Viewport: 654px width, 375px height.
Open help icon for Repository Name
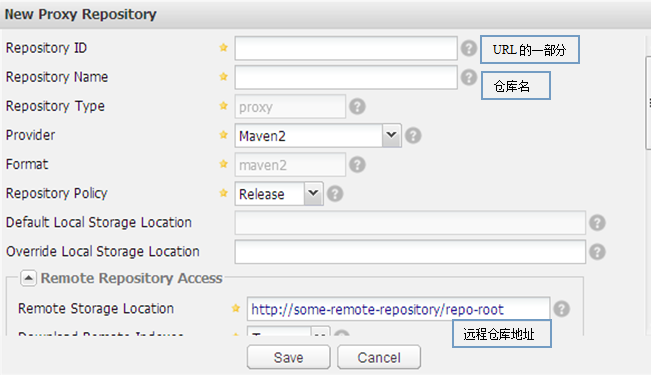[469, 78]
